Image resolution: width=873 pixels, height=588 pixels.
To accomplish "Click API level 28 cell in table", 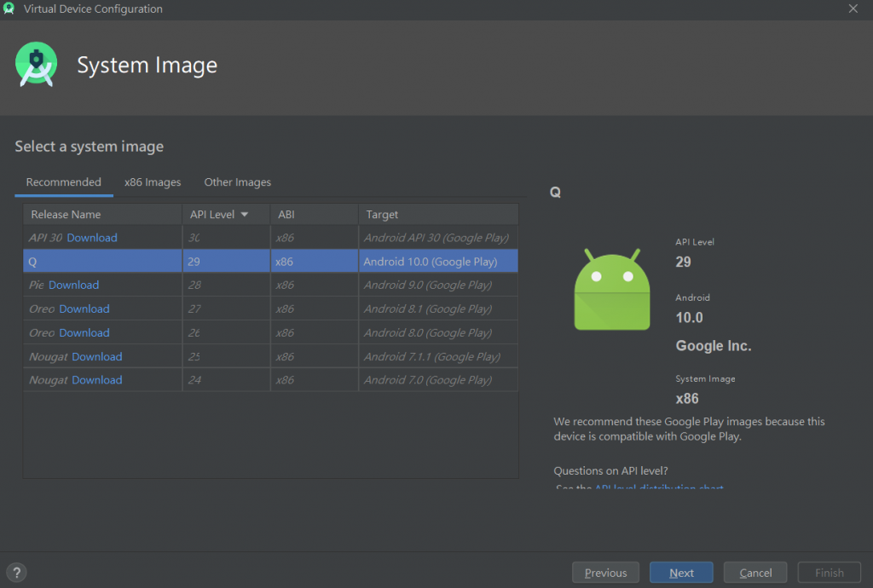I will point(226,285).
